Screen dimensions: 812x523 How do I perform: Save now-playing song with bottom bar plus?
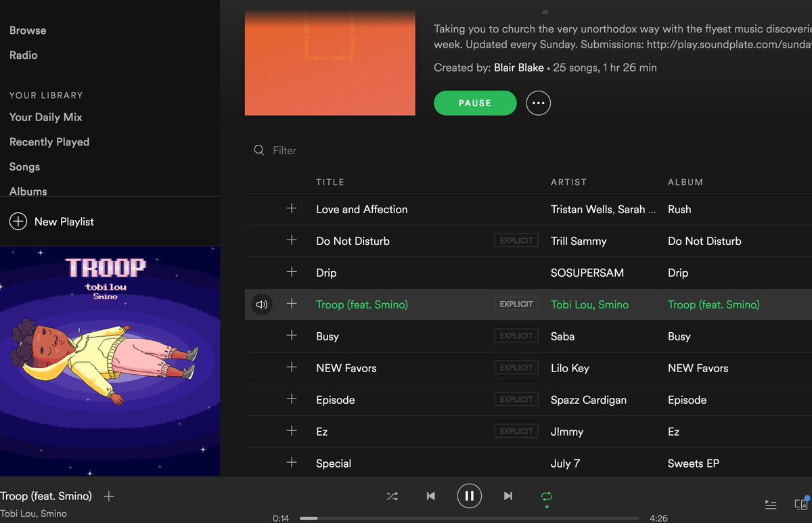pyautogui.click(x=109, y=496)
